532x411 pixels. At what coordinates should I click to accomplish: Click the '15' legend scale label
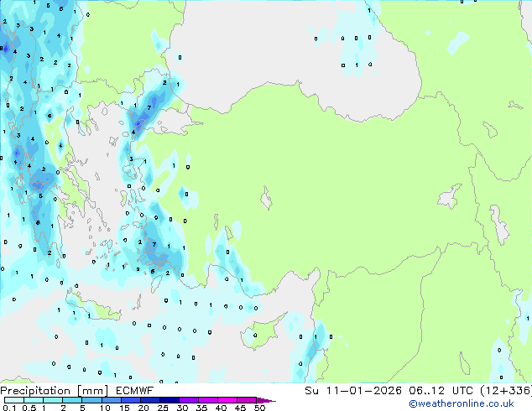(x=124, y=408)
